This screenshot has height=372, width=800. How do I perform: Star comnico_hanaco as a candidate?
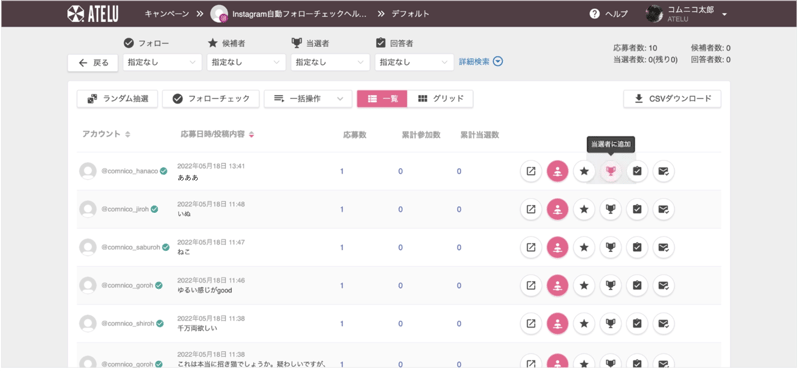point(584,171)
